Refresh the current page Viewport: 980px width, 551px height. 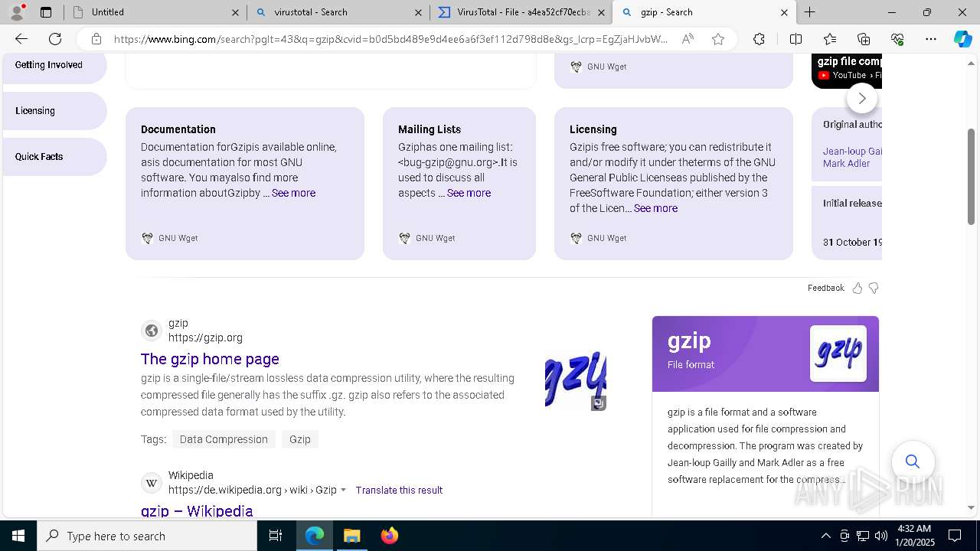pyautogui.click(x=55, y=39)
